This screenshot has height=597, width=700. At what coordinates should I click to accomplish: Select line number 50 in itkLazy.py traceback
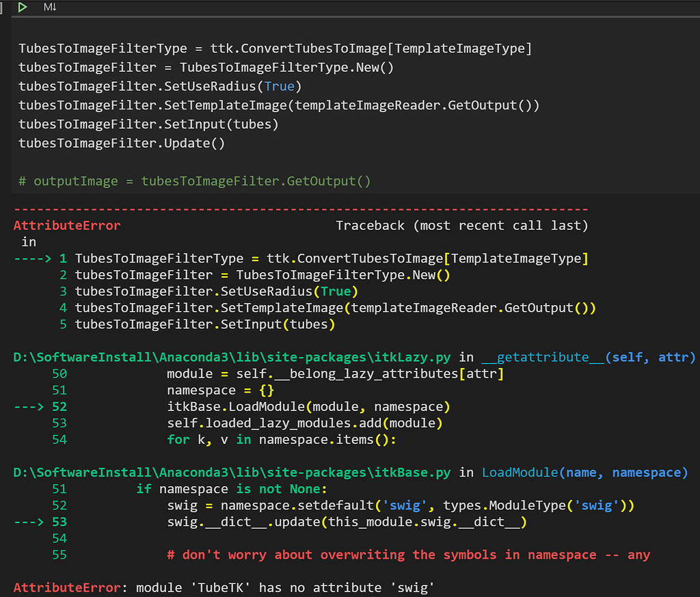[59, 373]
